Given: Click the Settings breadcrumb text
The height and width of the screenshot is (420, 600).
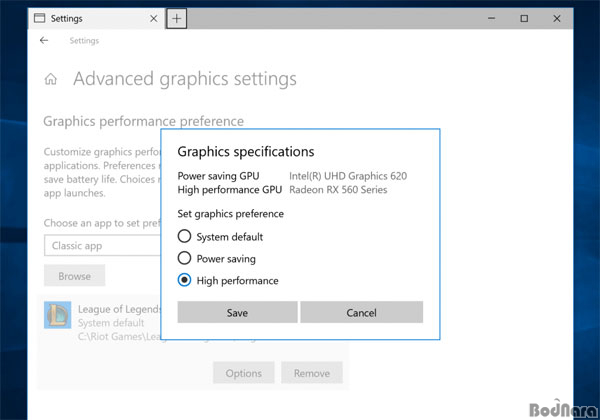Looking at the screenshot, I should point(84,41).
